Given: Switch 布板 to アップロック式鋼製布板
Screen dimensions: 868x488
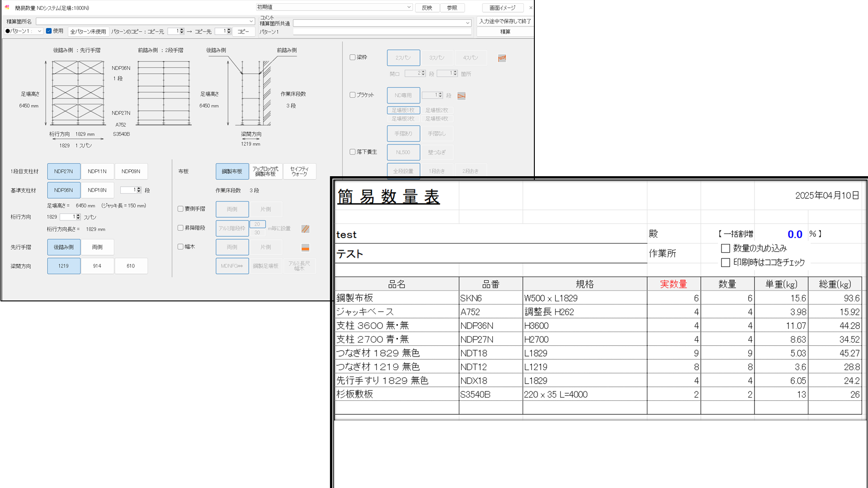Looking at the screenshot, I should (x=266, y=171).
